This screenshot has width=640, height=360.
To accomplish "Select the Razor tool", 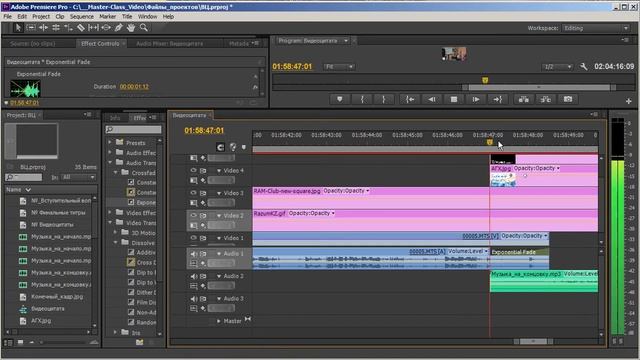I will pyautogui.click(x=81, y=28).
